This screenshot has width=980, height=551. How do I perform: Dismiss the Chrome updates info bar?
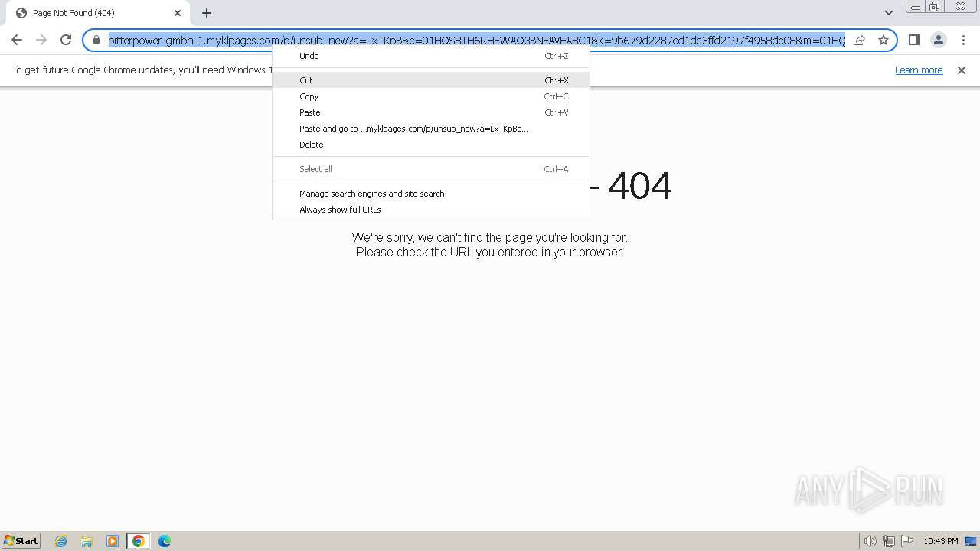tap(962, 70)
